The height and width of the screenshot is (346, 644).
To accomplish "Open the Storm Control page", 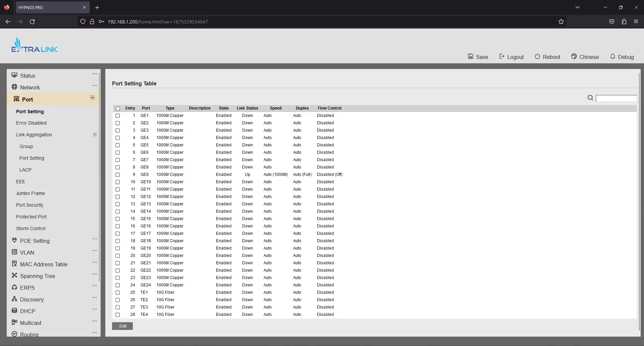I will pyautogui.click(x=31, y=228).
